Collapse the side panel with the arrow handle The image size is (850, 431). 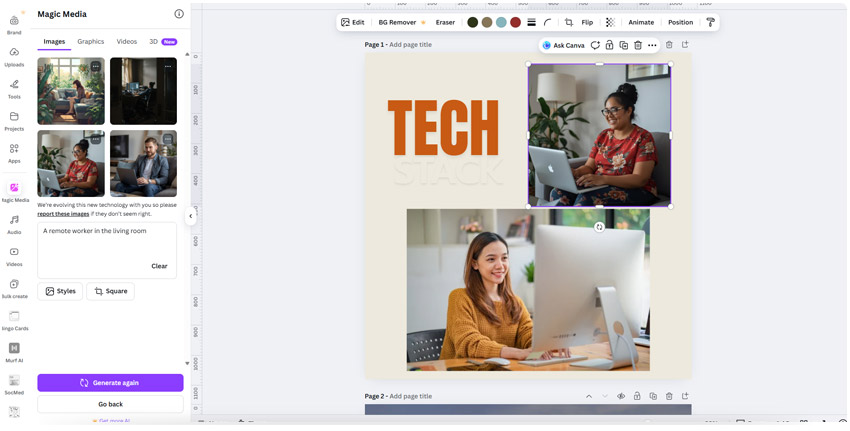[x=190, y=216]
